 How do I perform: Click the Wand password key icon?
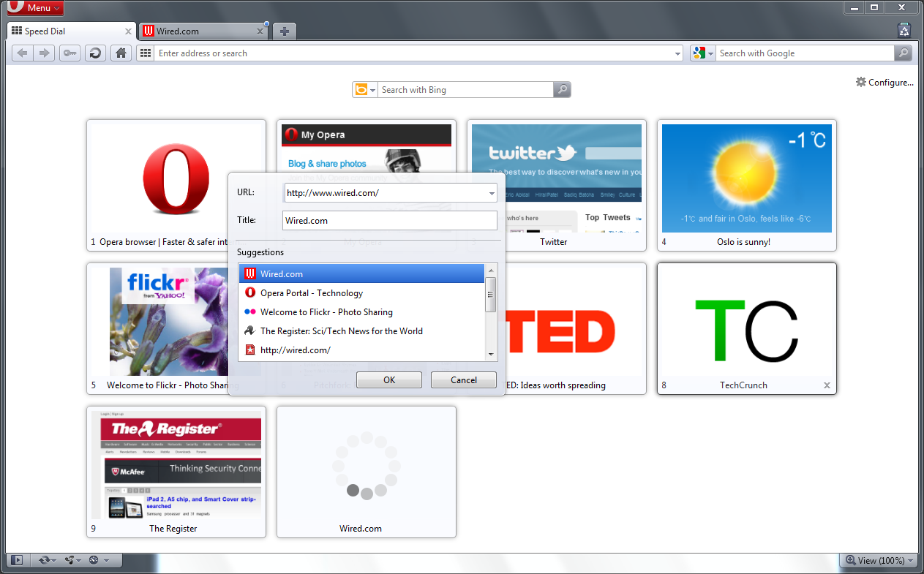[x=70, y=53]
